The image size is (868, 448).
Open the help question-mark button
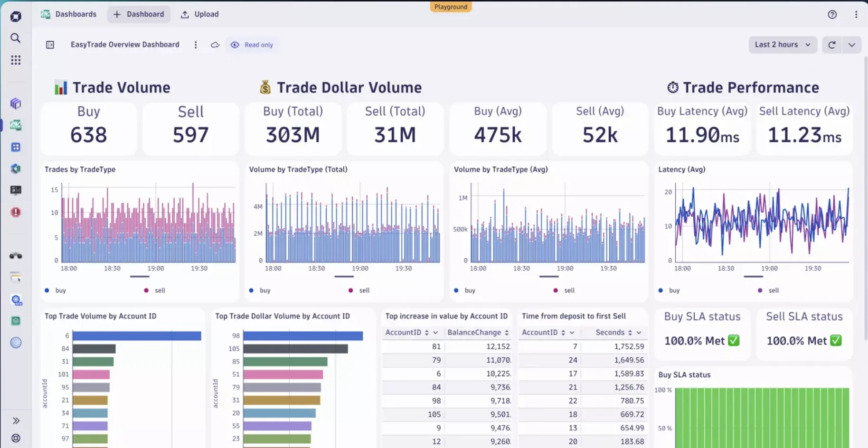832,14
